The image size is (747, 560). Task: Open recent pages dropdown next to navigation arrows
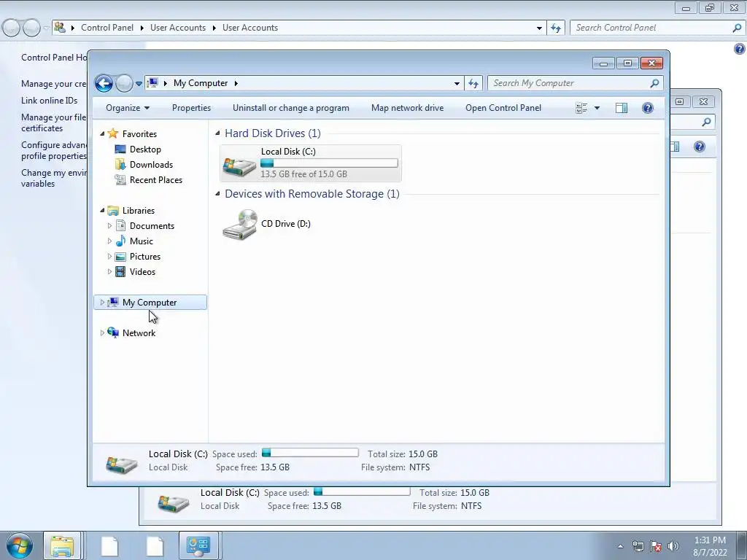click(139, 83)
